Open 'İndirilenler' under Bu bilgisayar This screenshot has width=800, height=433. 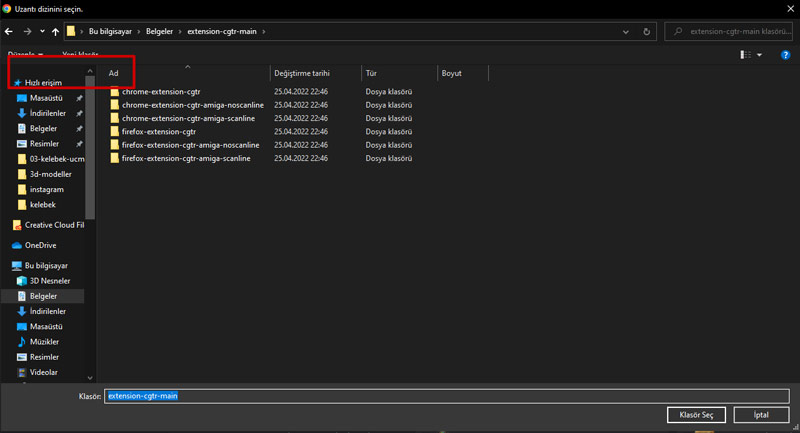47,312
